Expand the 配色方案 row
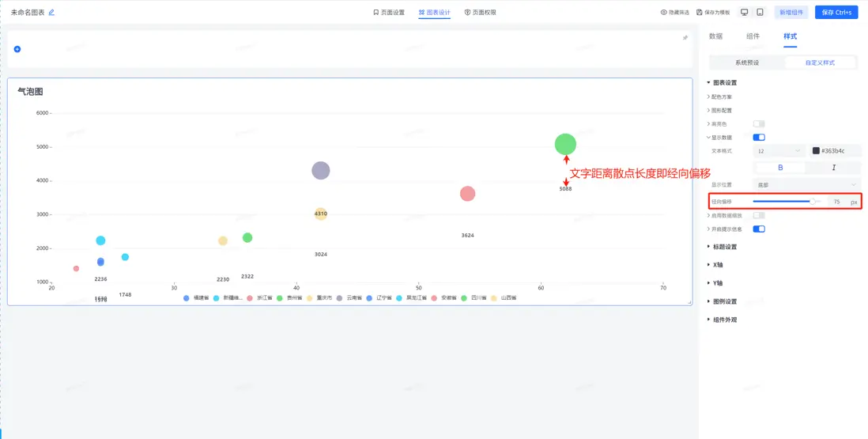868x439 pixels. coord(719,97)
